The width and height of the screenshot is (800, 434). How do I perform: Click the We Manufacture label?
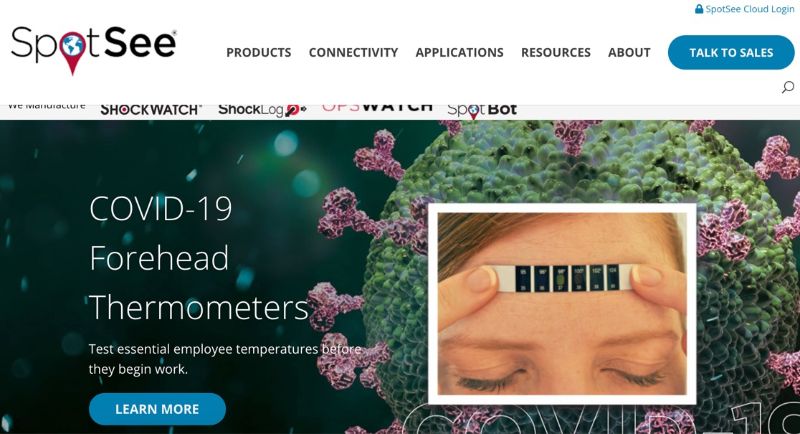(x=46, y=106)
